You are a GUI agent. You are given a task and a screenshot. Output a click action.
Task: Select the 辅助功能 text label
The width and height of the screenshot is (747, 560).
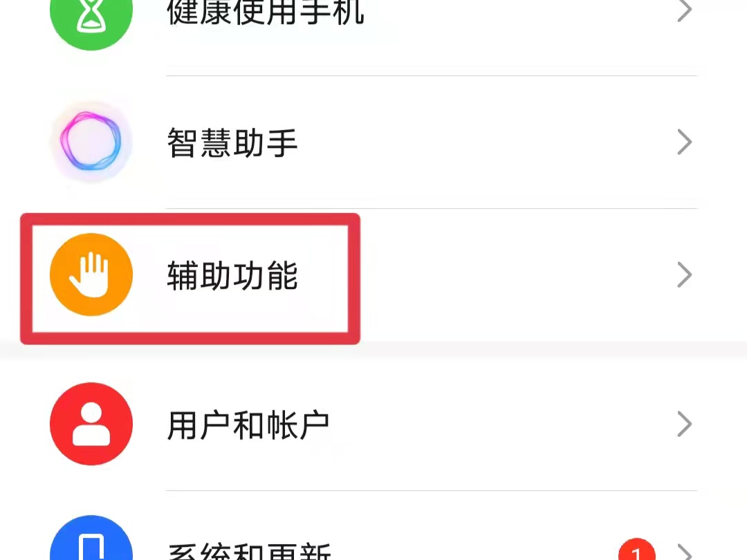coord(232,275)
